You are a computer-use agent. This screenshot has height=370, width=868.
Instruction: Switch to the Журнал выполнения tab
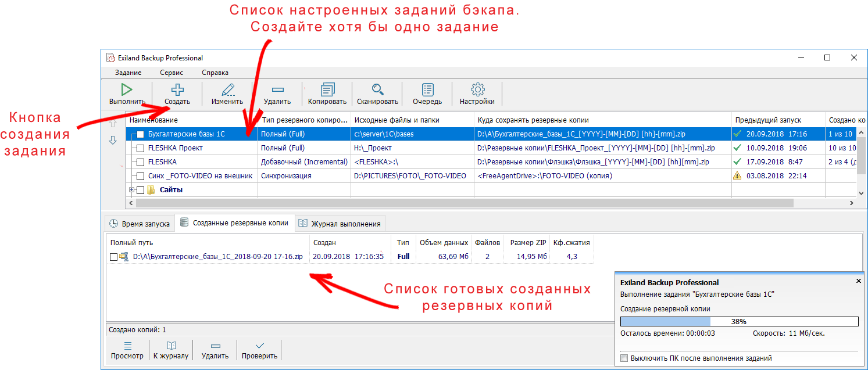[340, 224]
